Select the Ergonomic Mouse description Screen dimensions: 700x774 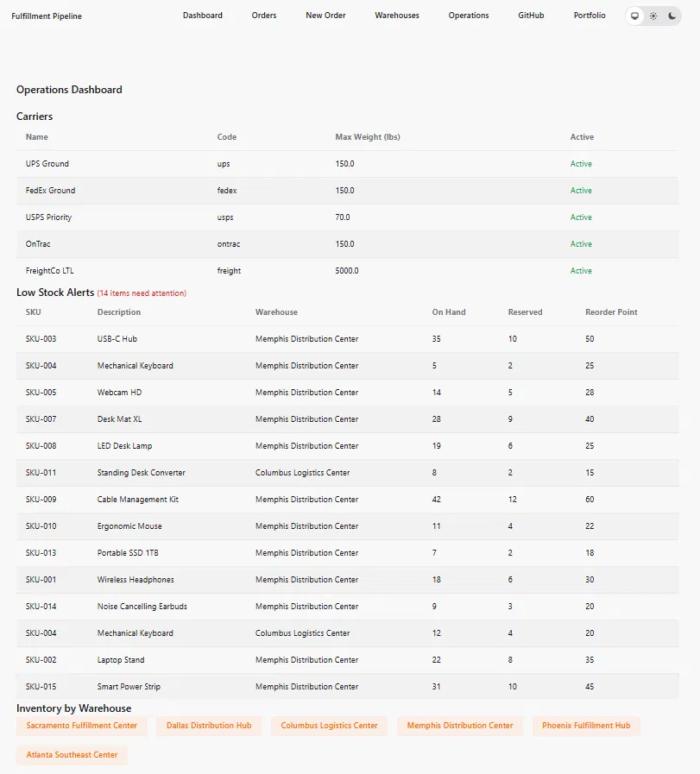pyautogui.click(x=129, y=526)
